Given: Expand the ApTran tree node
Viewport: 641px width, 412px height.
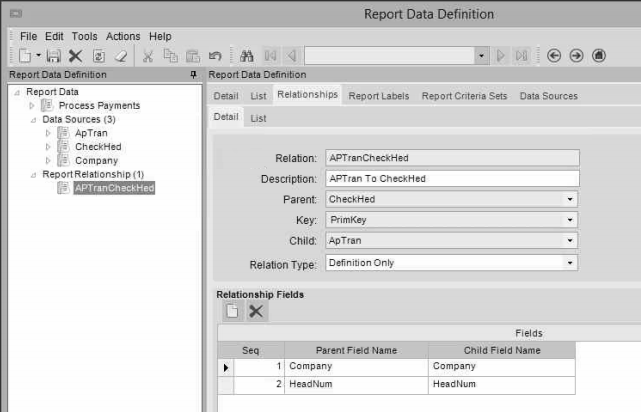Looking at the screenshot, I should click(48, 133).
